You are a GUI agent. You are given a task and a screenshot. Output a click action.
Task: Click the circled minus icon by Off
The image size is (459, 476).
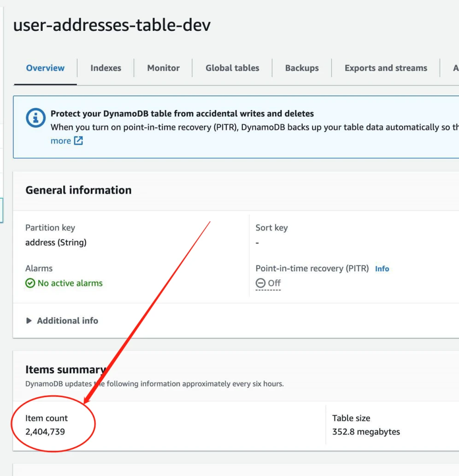coord(260,283)
